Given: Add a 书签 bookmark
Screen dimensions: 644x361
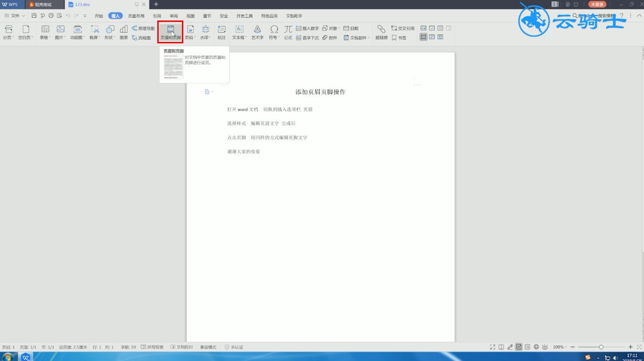Looking at the screenshot, I should coord(399,38).
